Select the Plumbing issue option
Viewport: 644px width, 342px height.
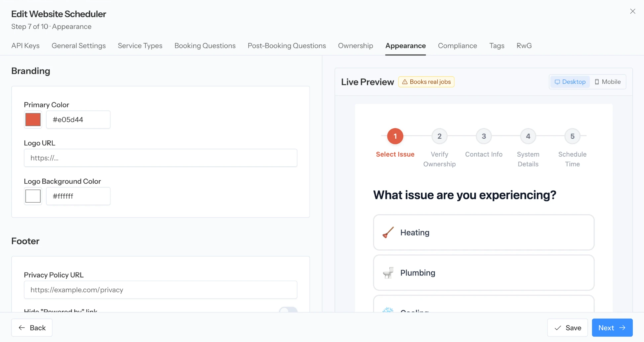484,272
